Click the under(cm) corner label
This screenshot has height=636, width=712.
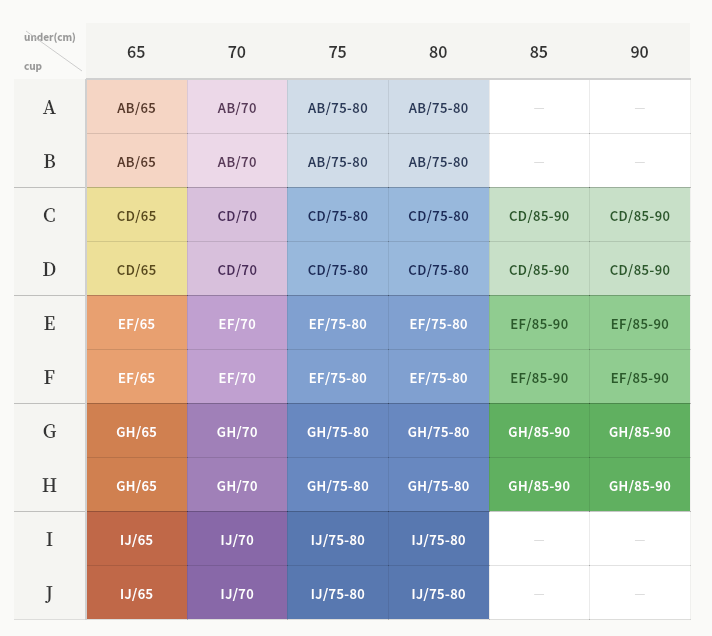point(50,38)
